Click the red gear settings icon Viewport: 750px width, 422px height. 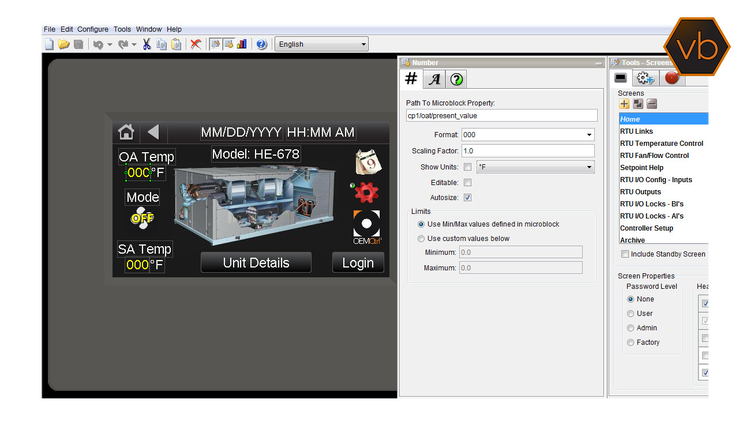pyautogui.click(x=366, y=193)
